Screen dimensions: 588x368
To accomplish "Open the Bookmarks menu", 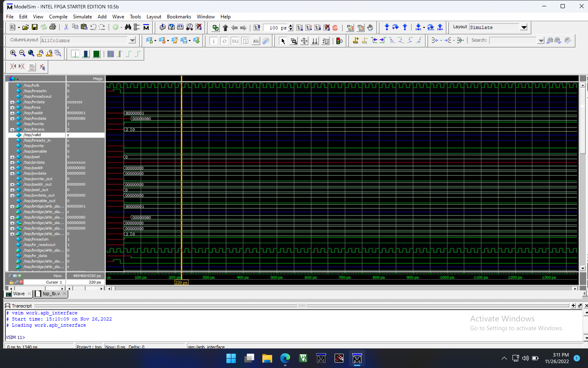I will click(x=179, y=17).
